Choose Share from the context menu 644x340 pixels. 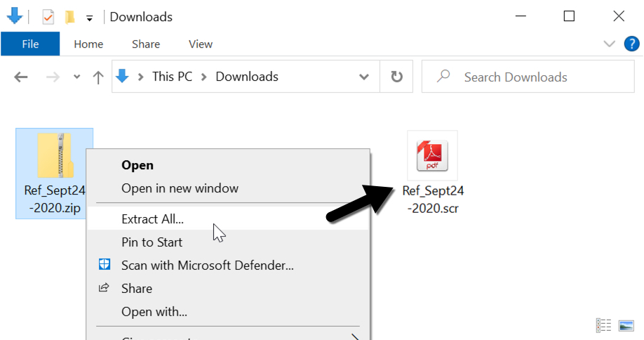coord(228,288)
